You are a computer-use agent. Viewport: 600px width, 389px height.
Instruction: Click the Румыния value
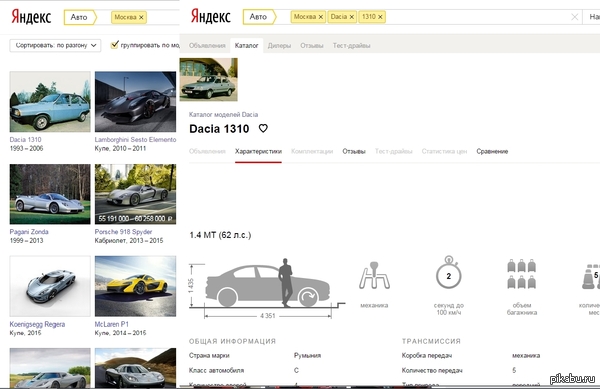(x=307, y=356)
